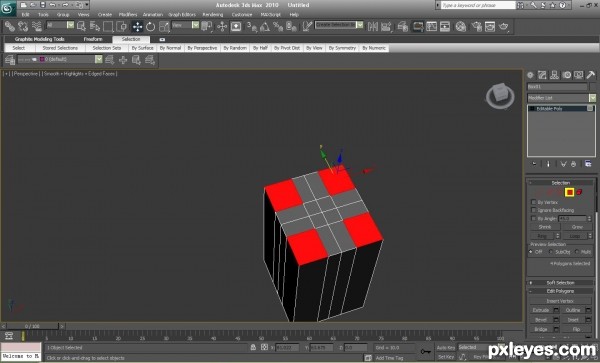Screen dimensions: 600x363
Task: Open the 3ds Max application button menu
Action: pos(8,8)
